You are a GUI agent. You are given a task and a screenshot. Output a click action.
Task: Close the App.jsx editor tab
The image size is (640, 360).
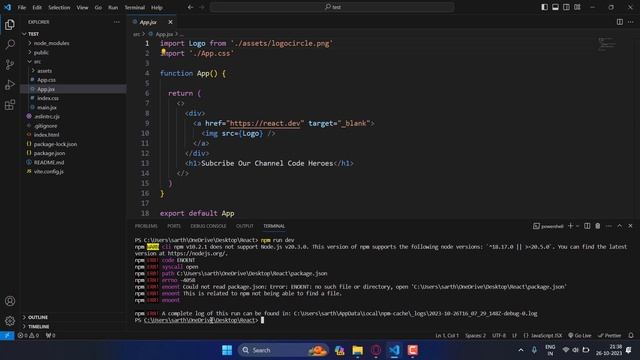[x=170, y=22]
